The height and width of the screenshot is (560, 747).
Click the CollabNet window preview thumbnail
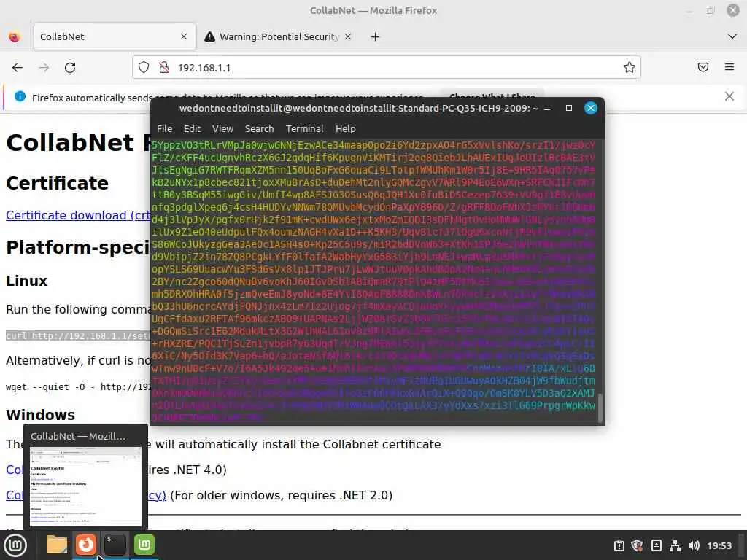coord(86,486)
